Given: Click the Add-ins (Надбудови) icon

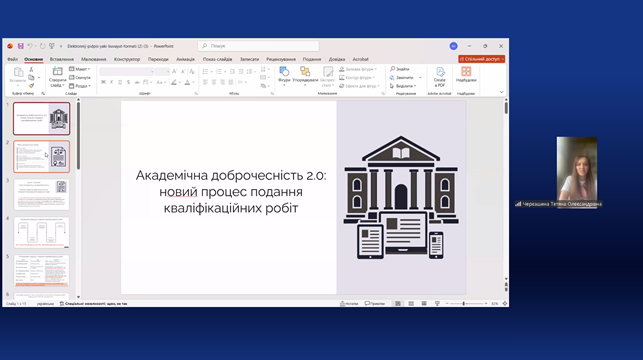Looking at the screenshot, I should click(x=466, y=72).
